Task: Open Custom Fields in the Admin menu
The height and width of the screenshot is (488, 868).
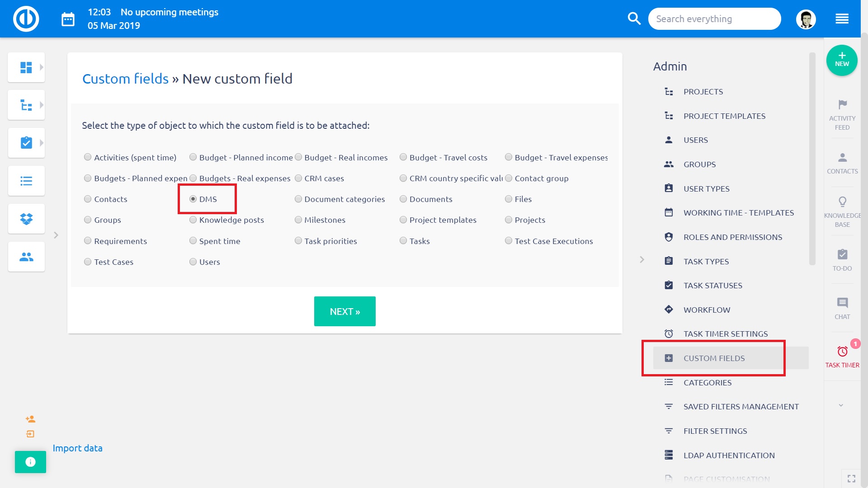Action: 714,358
